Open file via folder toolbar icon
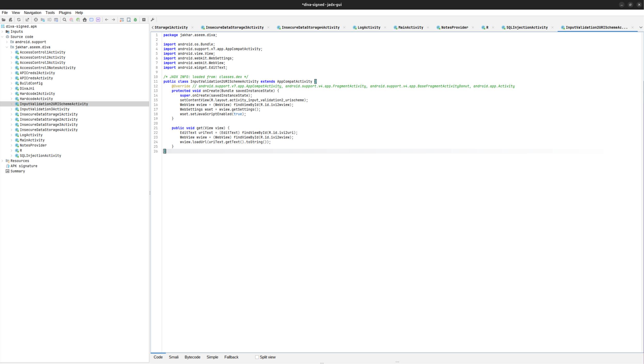Viewport: 644px width, 364px height. [x=4, y=20]
